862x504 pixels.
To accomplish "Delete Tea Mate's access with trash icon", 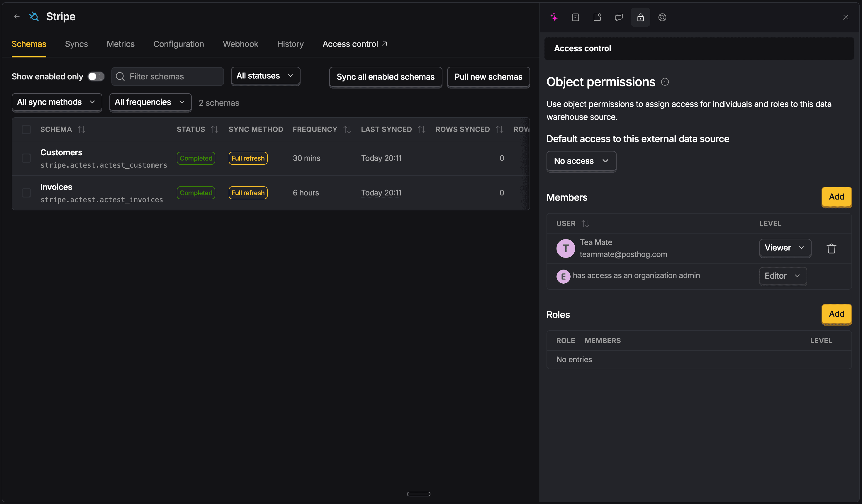I will point(831,248).
